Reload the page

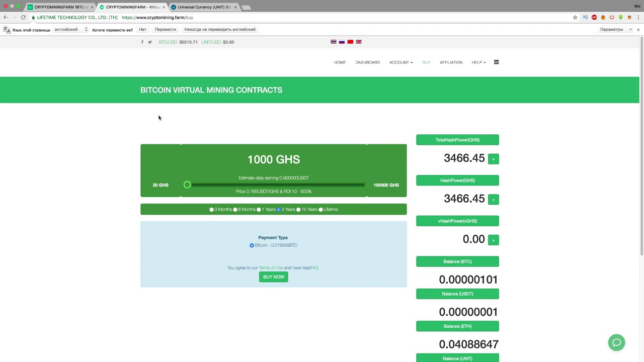pos(23,18)
